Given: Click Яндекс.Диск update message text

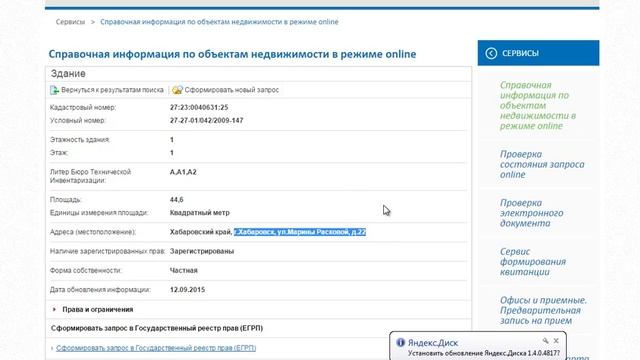Looking at the screenshot, I should pyautogui.click(x=484, y=353).
